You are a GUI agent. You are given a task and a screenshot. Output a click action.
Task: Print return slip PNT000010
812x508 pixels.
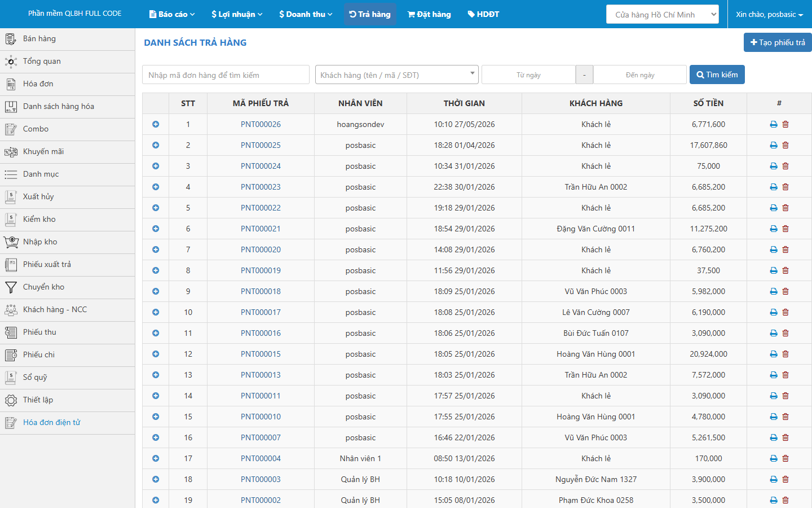774,417
